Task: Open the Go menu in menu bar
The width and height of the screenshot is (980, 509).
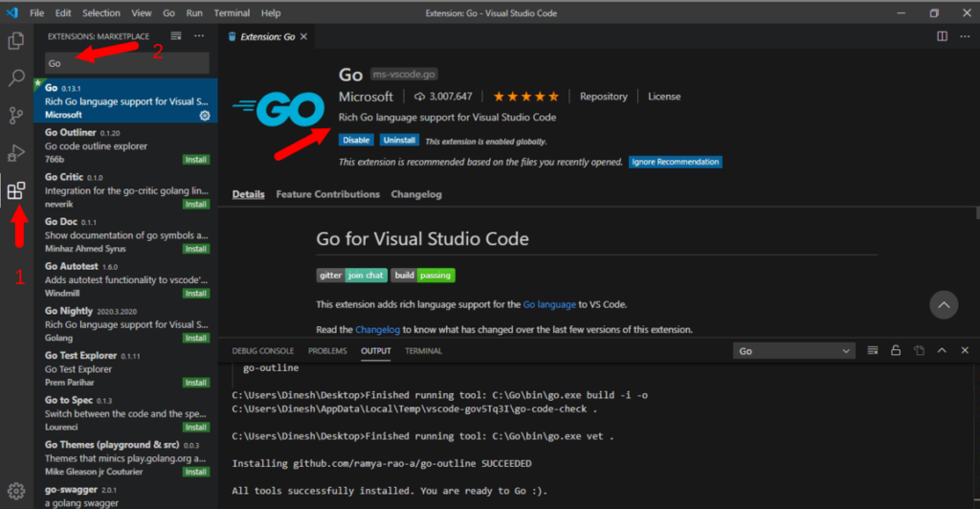Action: coord(168,12)
